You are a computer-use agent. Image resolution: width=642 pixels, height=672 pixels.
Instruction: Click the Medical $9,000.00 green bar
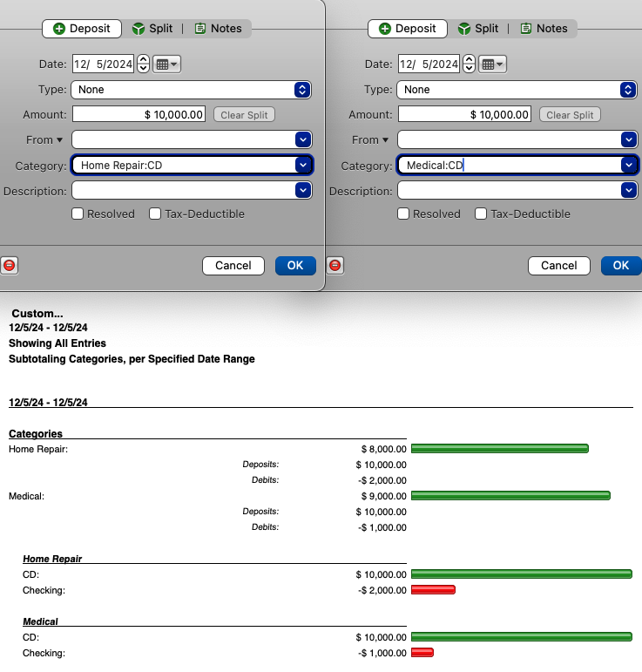(x=510, y=496)
